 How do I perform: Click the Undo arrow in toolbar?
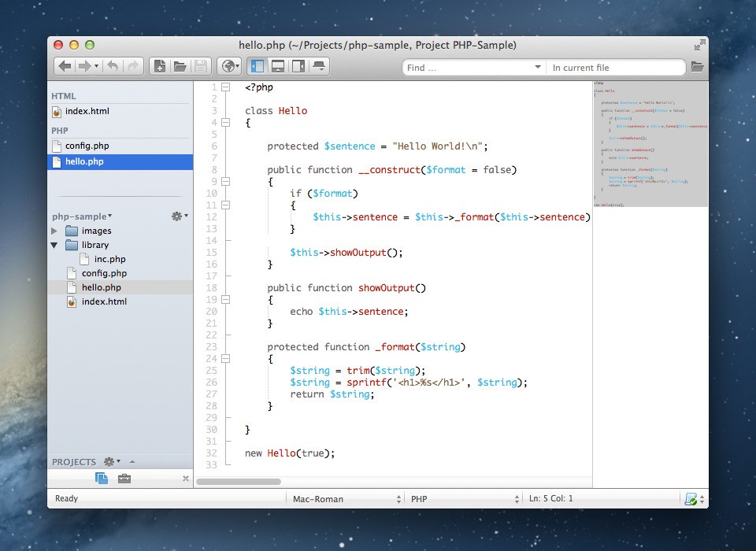click(113, 67)
